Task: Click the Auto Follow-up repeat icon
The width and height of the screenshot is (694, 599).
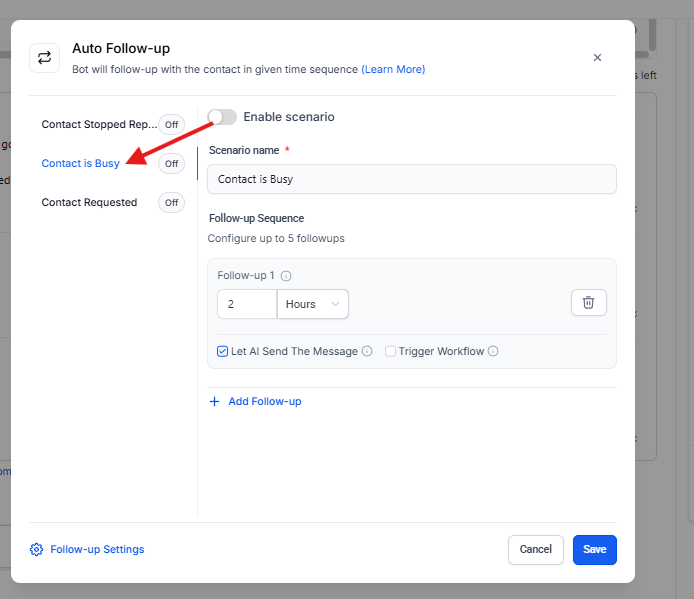Action: [x=44, y=57]
